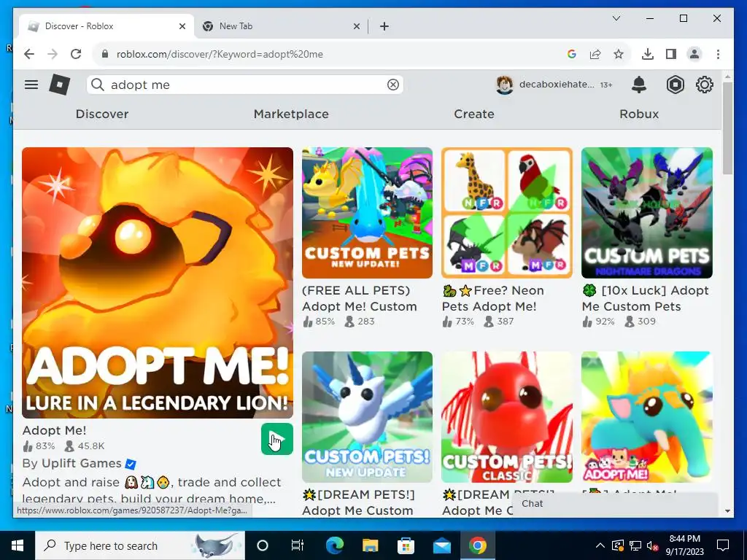Click the Windows taskbar search box
The image size is (747, 560).
point(140,545)
